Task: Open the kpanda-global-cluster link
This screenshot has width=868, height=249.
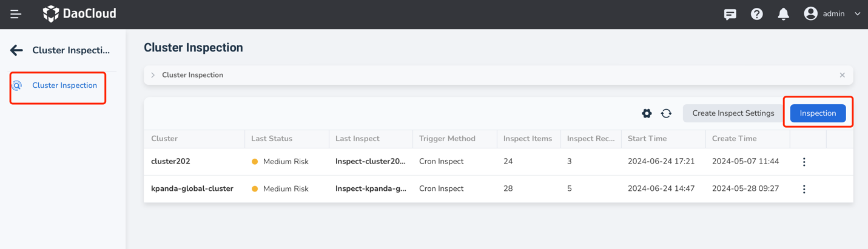Action: point(192,188)
